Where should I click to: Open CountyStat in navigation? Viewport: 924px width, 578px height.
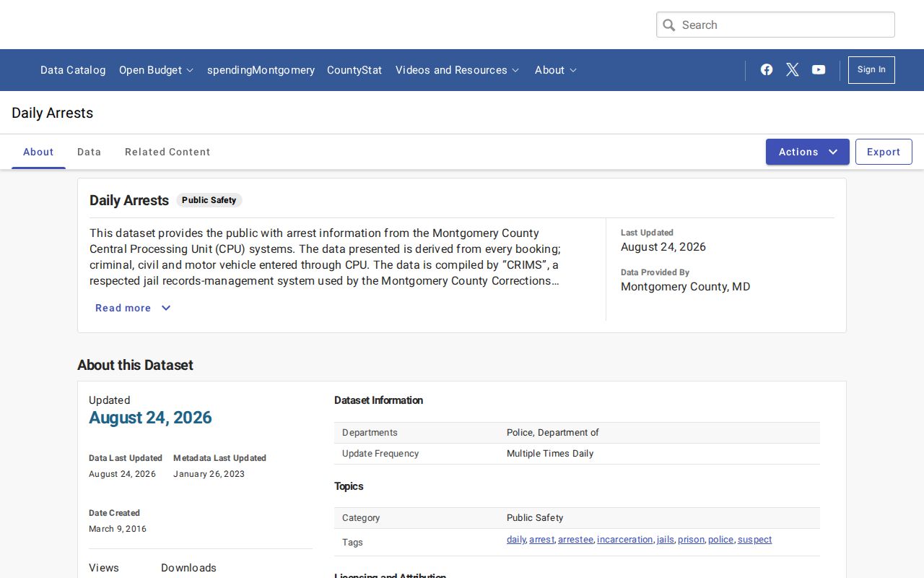pyautogui.click(x=354, y=70)
